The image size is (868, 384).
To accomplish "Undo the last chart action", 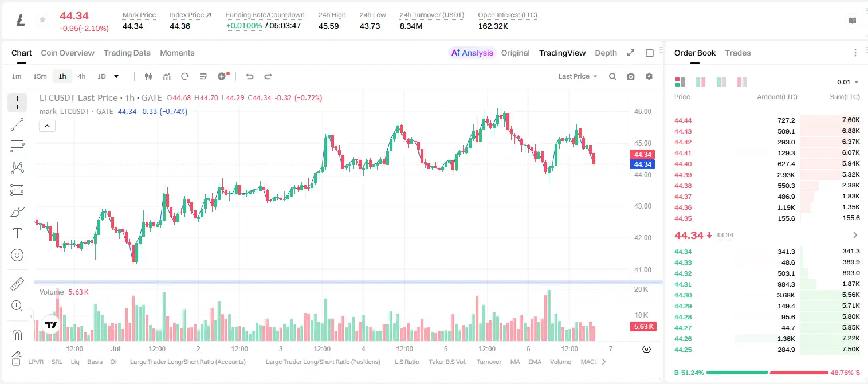I will [x=249, y=76].
